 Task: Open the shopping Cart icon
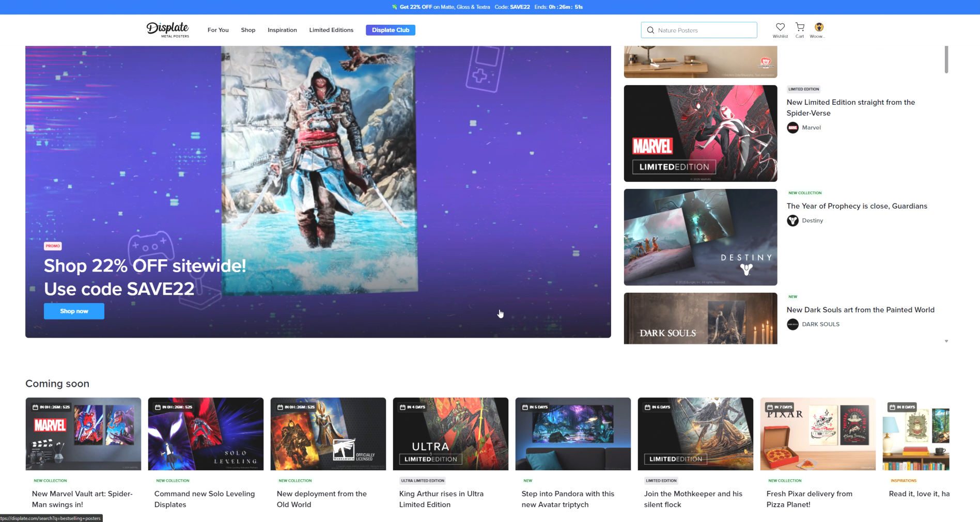pyautogui.click(x=800, y=27)
